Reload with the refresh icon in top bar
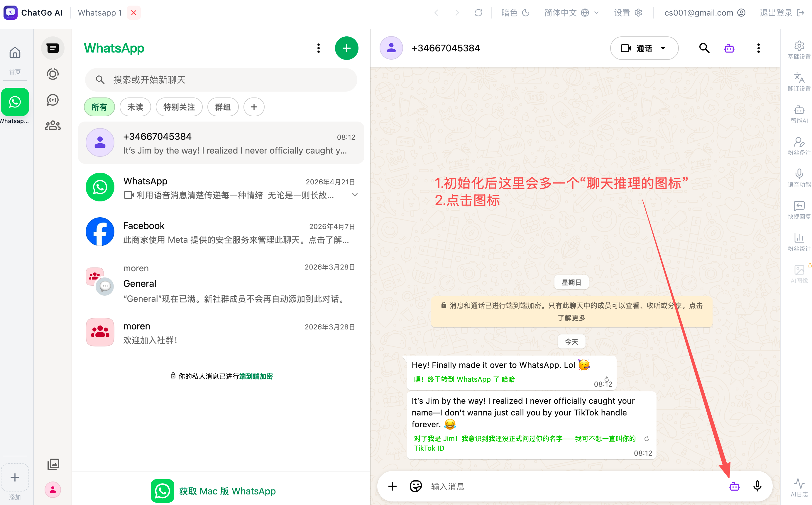812x505 pixels. pyautogui.click(x=478, y=13)
